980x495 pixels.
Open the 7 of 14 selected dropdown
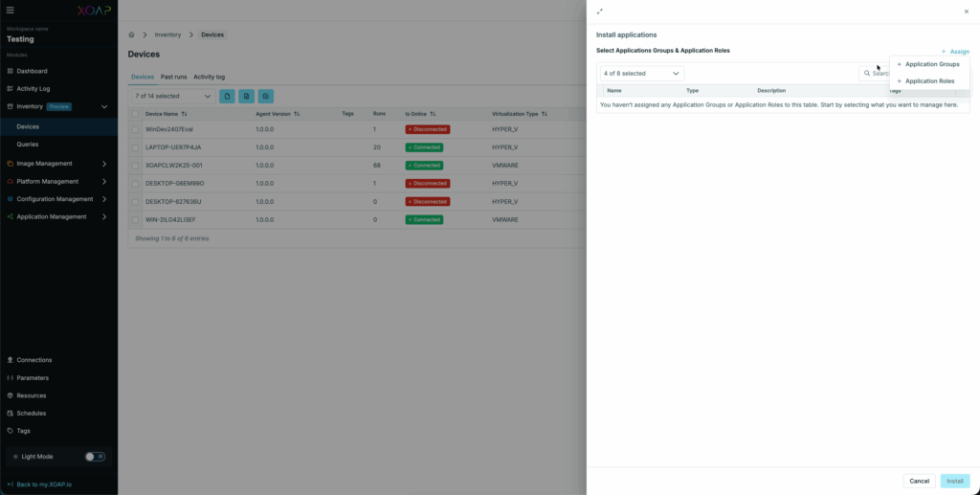tap(173, 97)
